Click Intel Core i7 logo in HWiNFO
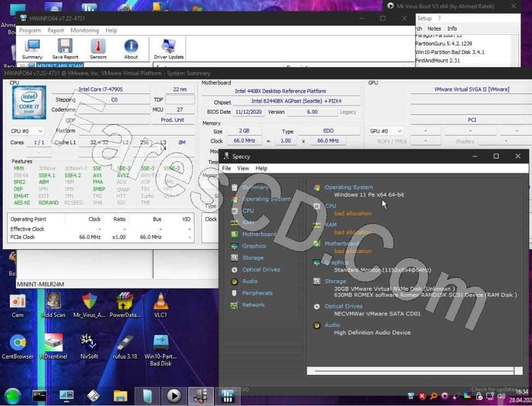 click(29, 102)
